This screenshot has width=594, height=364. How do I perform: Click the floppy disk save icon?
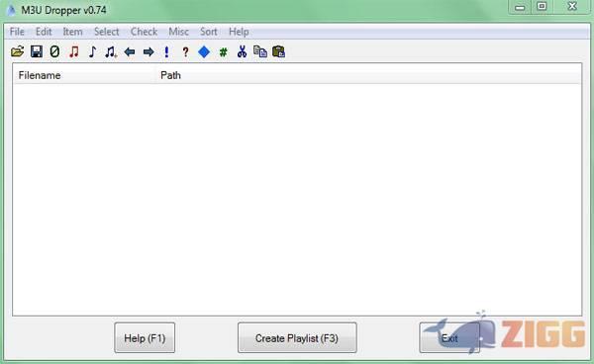coord(37,51)
